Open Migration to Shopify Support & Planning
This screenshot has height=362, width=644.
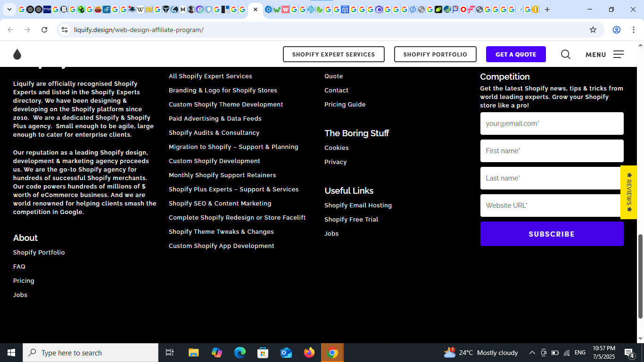[233, 147]
